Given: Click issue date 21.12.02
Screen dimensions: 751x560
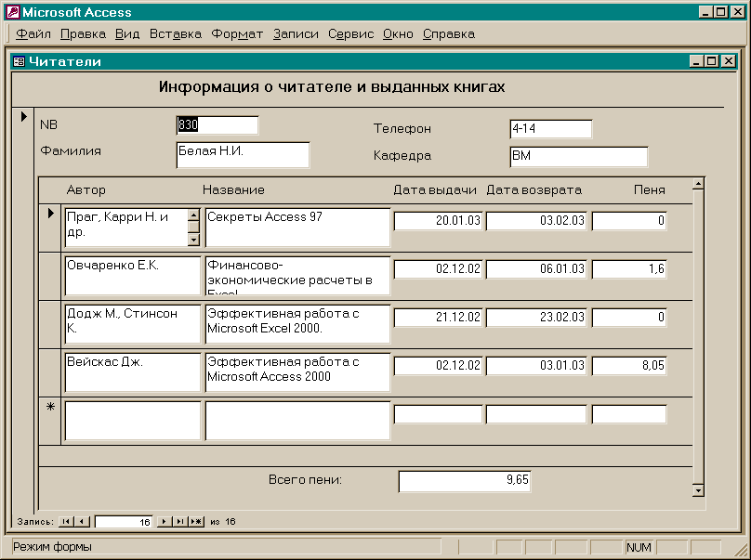Looking at the screenshot, I should click(438, 318).
